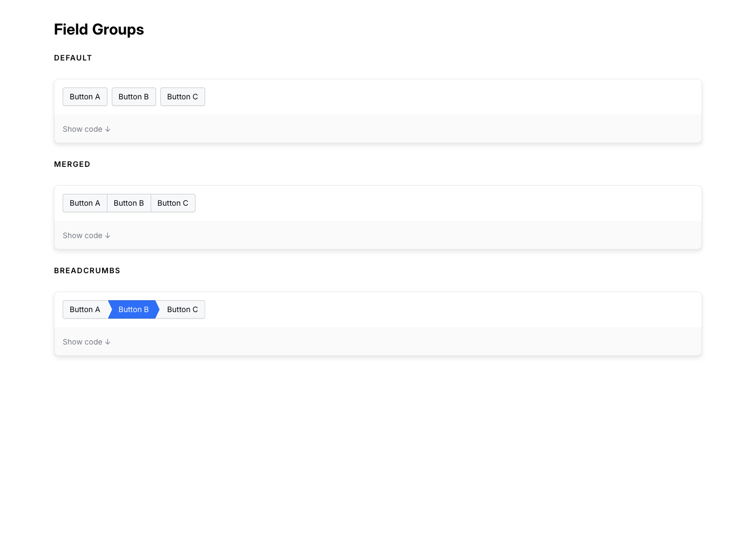Click down arrow icon in Default code footer
This screenshot has height=540, width=756.
[107, 129]
